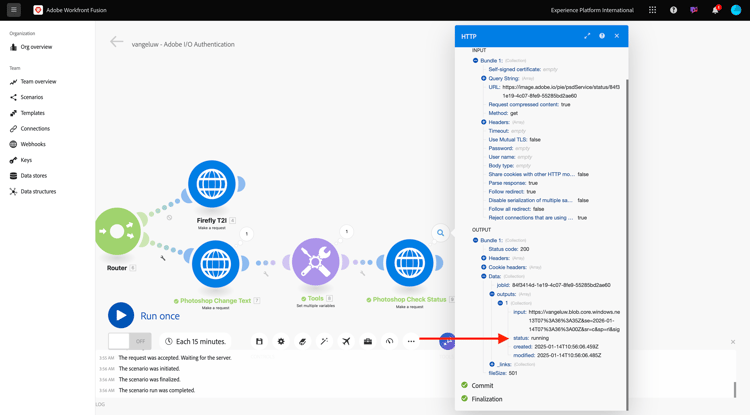
Task: Click the auto-align magic wand
Action: 324,341
